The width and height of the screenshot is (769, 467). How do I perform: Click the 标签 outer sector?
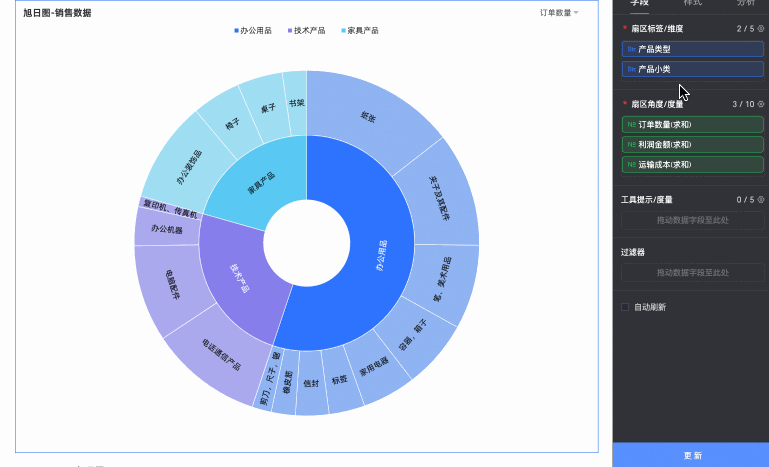click(x=340, y=379)
